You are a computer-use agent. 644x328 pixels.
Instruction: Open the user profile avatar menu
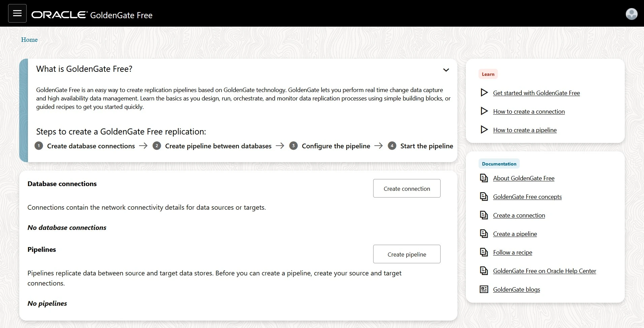click(x=631, y=14)
